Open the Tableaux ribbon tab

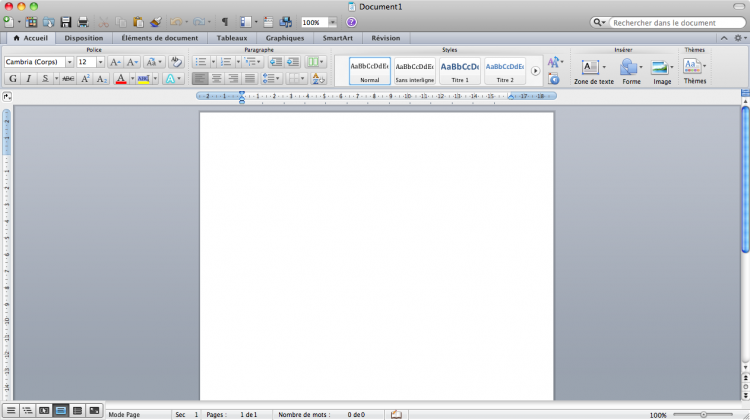(x=234, y=38)
